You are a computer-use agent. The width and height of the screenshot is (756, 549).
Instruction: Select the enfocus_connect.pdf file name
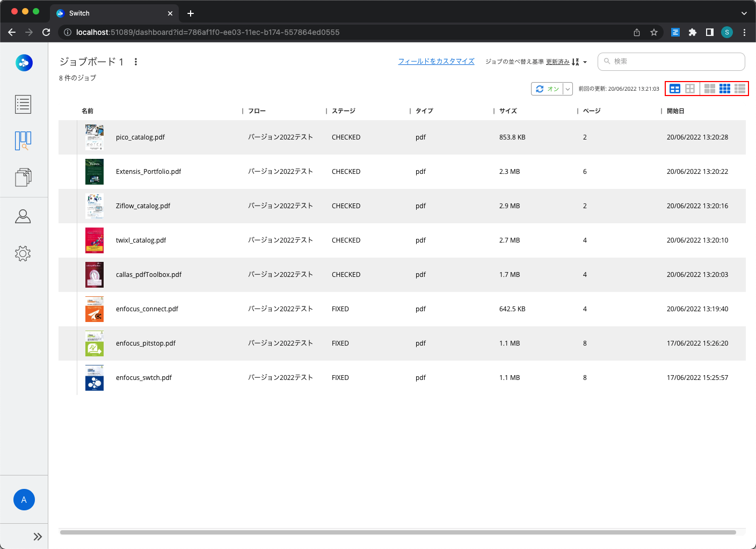coord(147,309)
